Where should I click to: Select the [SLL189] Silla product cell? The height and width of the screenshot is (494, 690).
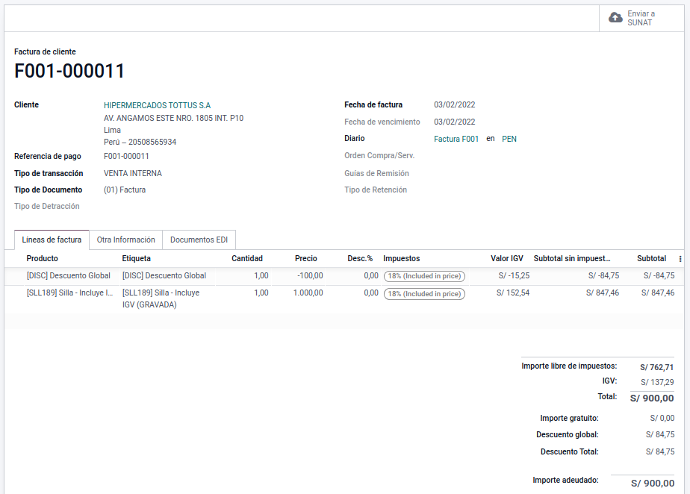click(69, 293)
